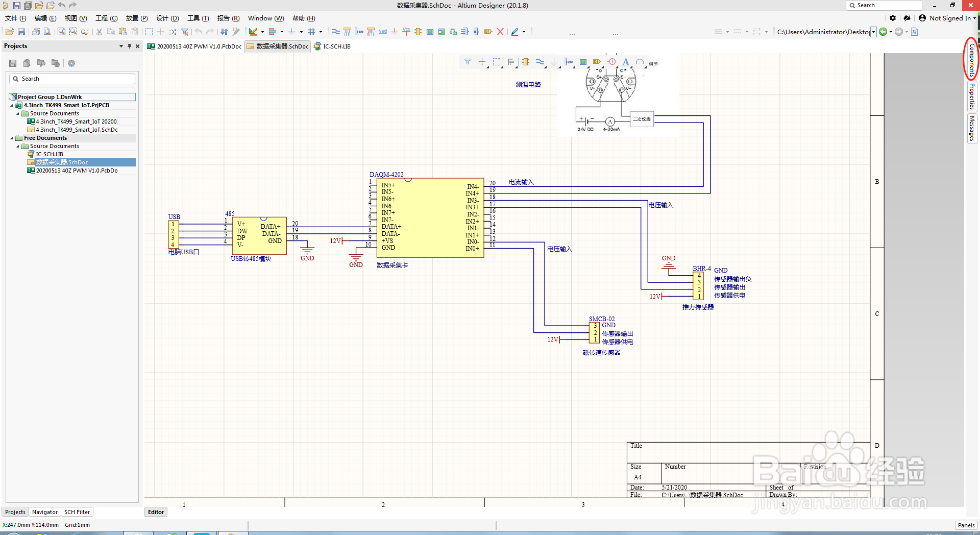
Task: Open the Projects panel settings gear
Action: tap(71, 63)
